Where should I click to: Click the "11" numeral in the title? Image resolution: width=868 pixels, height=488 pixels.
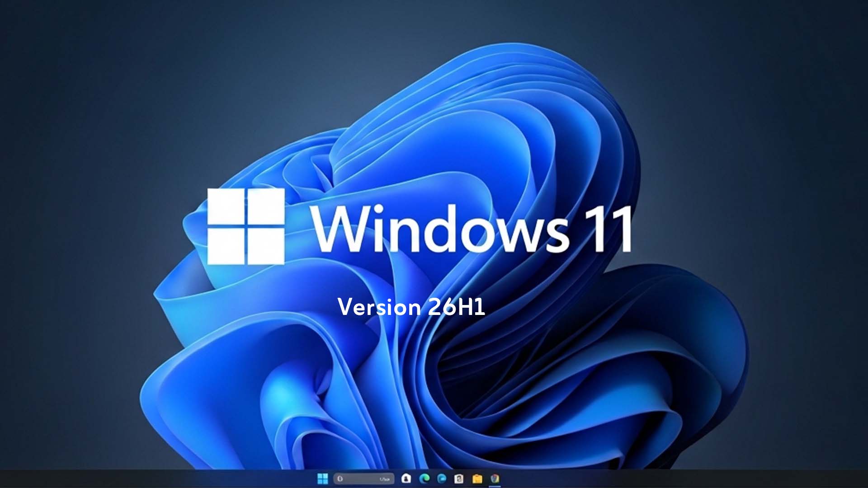pyautogui.click(x=608, y=229)
